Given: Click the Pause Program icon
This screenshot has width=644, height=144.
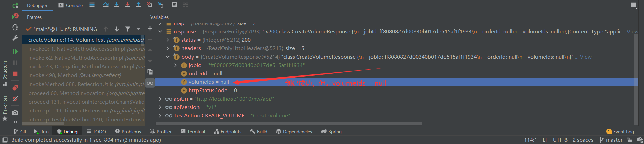Looking at the screenshot, I should pos(15,63).
